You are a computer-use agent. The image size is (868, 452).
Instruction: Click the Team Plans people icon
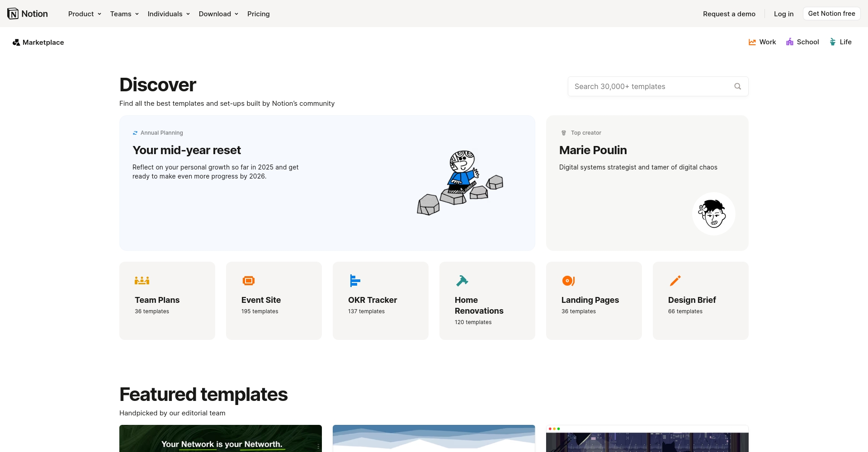[142, 281]
